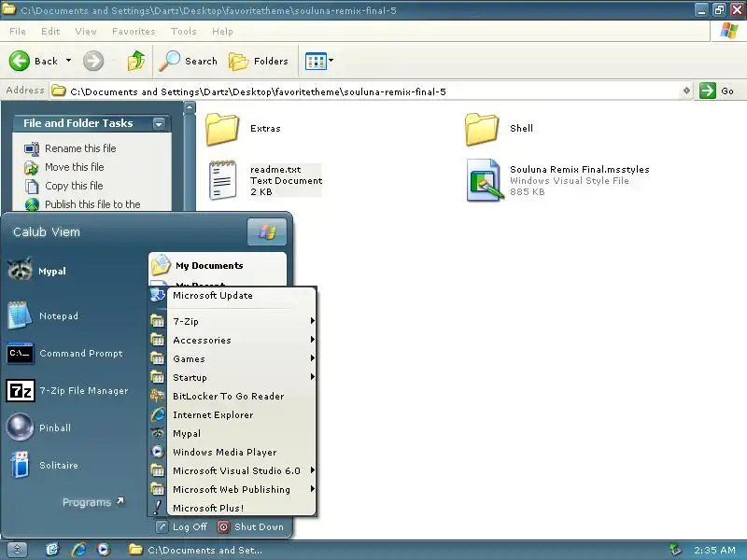Image resolution: width=747 pixels, height=560 pixels.
Task: Click Rename this file link
Action: click(x=80, y=148)
